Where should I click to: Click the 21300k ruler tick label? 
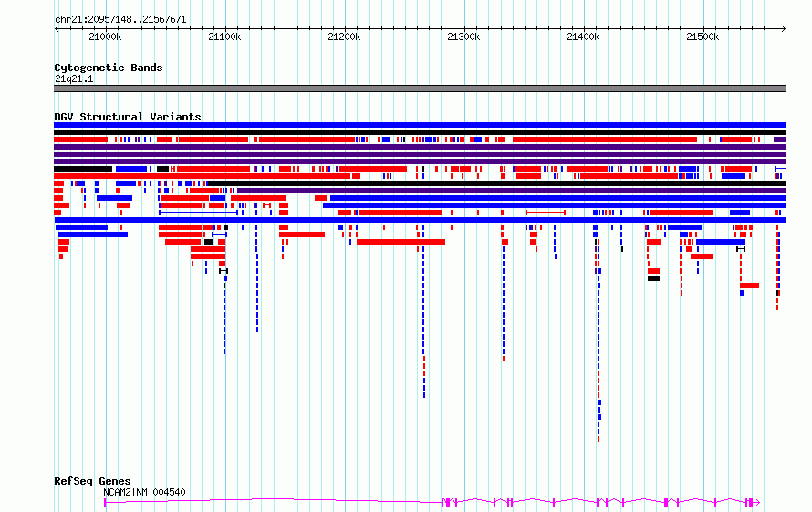tap(464, 37)
